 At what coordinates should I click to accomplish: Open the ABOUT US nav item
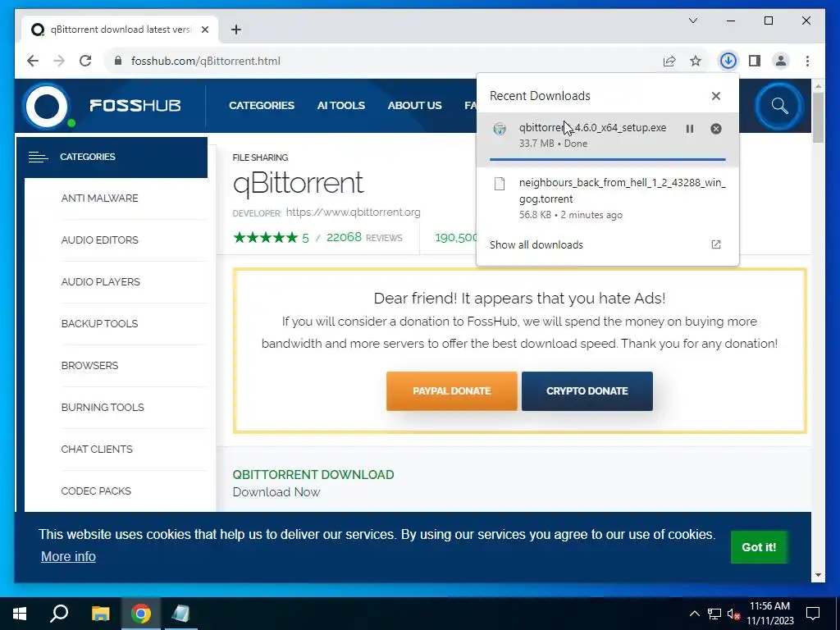tap(414, 106)
